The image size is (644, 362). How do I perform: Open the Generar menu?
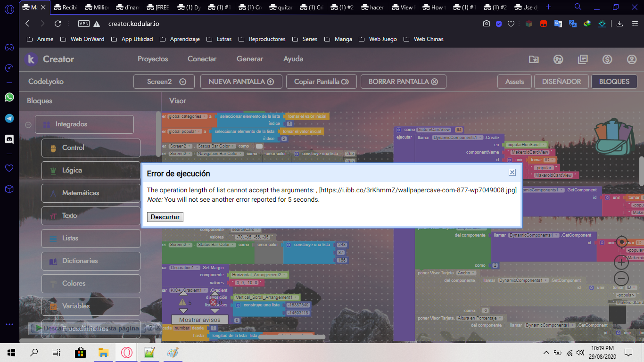(x=250, y=59)
